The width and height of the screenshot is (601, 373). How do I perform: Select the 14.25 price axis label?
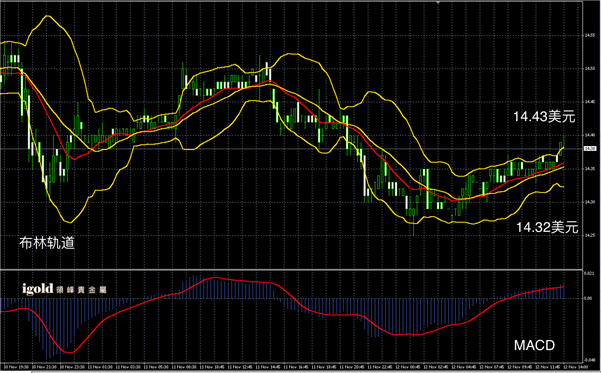click(590, 235)
